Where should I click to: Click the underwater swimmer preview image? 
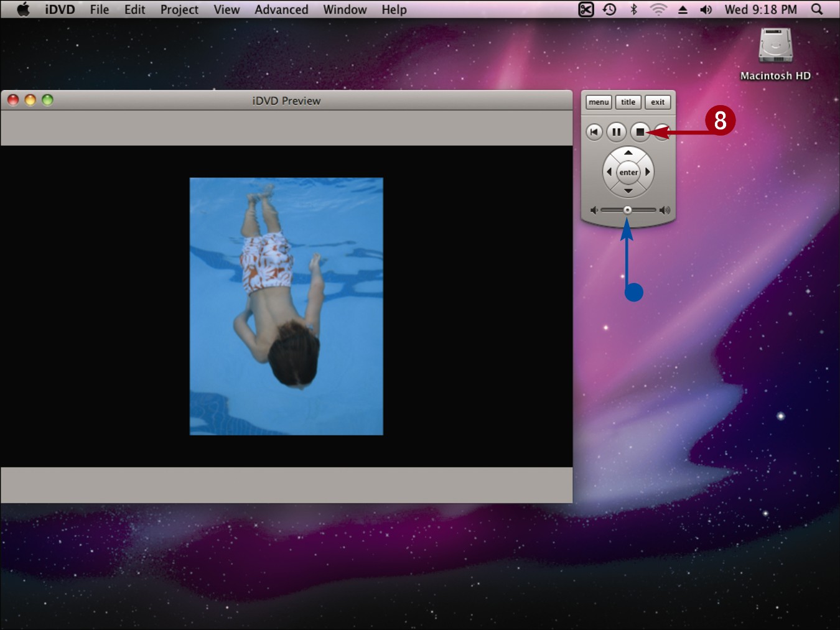click(x=286, y=307)
